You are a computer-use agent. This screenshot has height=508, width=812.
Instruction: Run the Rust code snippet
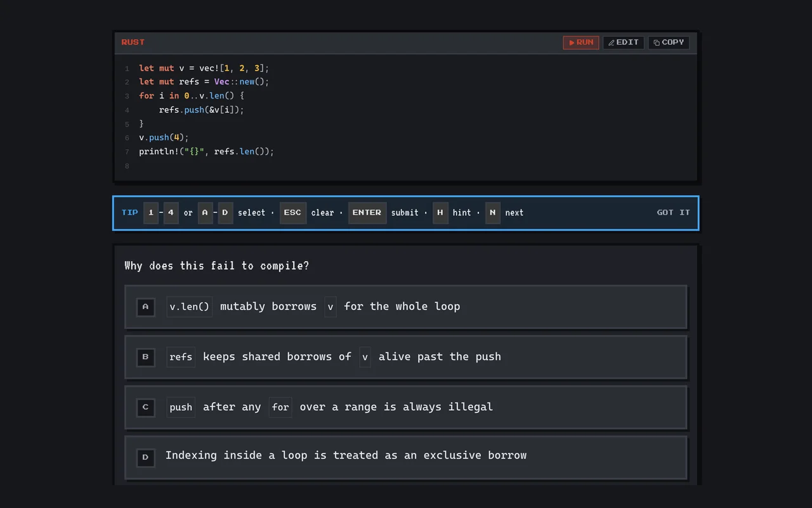pyautogui.click(x=580, y=43)
